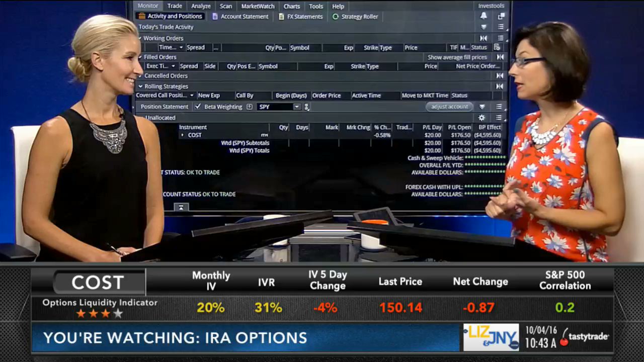Click the Working Orders column customize icon

[497, 47]
